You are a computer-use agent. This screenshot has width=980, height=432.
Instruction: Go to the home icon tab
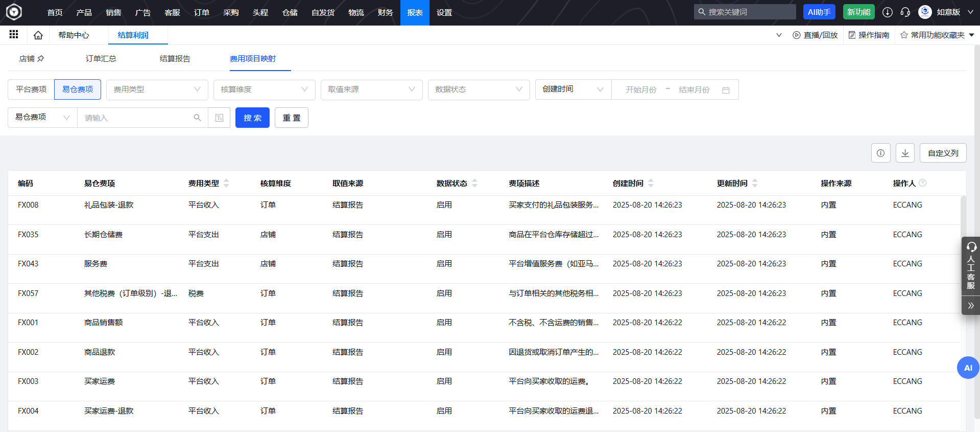(x=38, y=35)
